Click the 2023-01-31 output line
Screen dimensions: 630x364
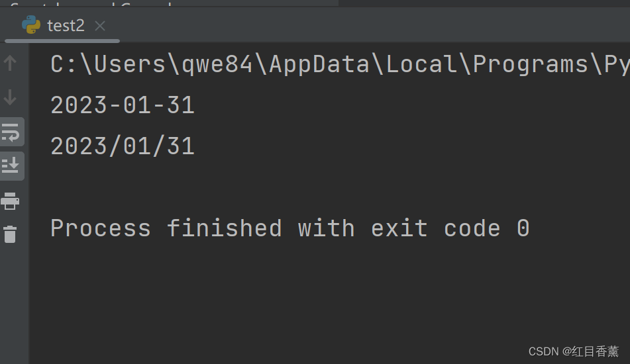point(123,105)
